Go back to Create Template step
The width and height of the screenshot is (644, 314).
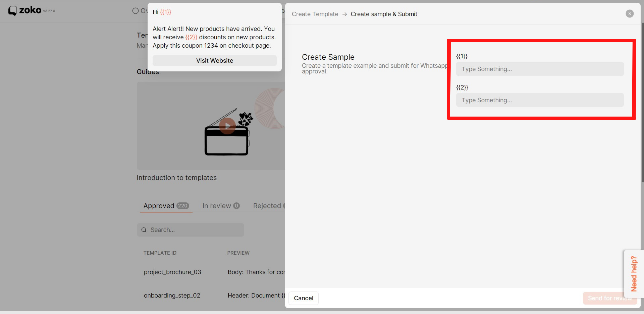tap(315, 14)
